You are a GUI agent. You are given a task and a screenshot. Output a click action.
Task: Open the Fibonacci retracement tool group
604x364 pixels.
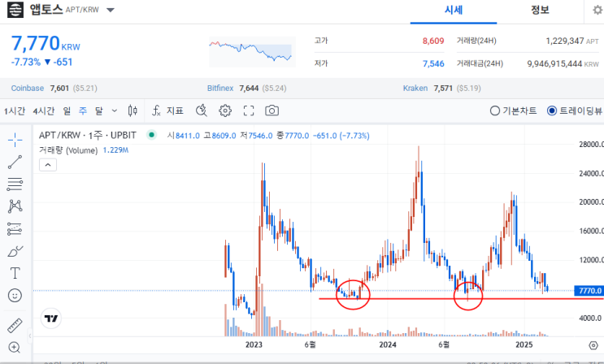click(x=15, y=184)
